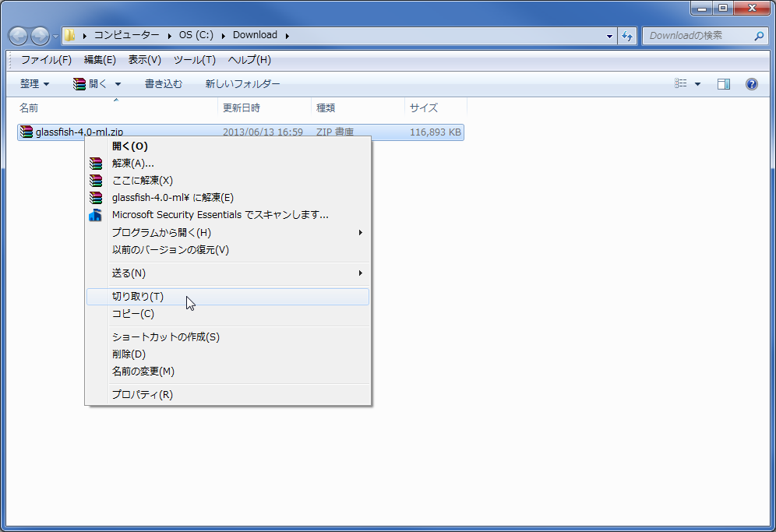Click the Microsoft Security Essentials shield icon

[x=97, y=215]
